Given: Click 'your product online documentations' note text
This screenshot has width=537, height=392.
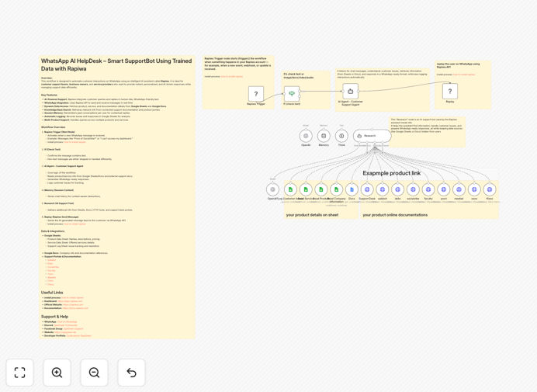Looking at the screenshot, I should tap(395, 215).
